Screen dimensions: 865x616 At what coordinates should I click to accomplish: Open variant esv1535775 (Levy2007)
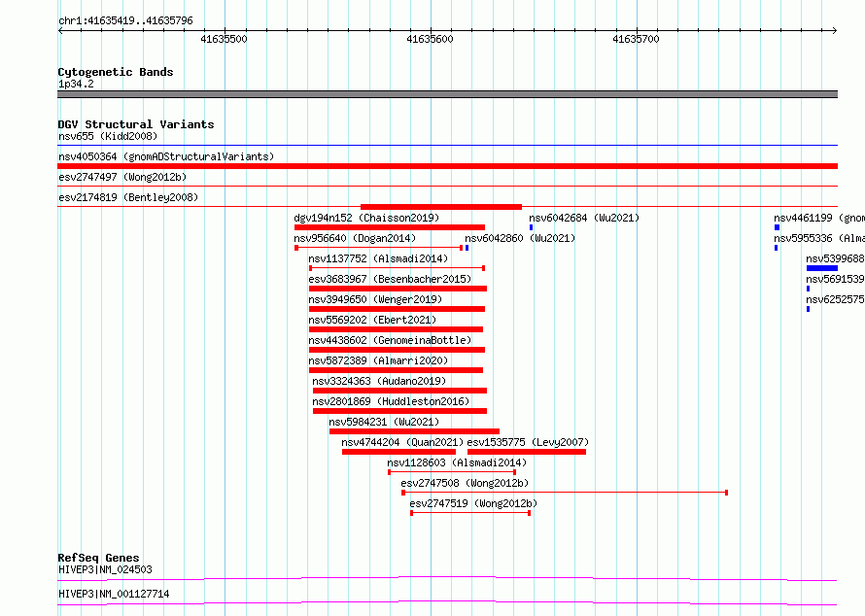(528, 442)
